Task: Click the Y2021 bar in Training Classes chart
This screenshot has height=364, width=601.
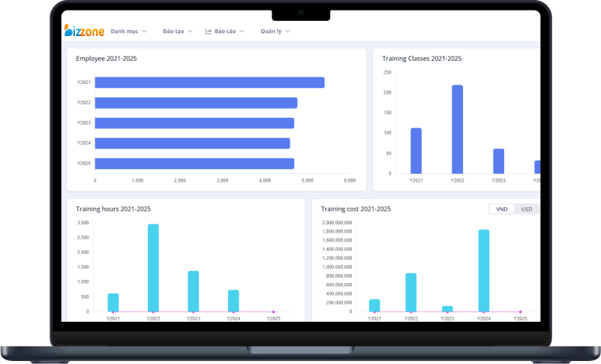Action: pyautogui.click(x=416, y=151)
